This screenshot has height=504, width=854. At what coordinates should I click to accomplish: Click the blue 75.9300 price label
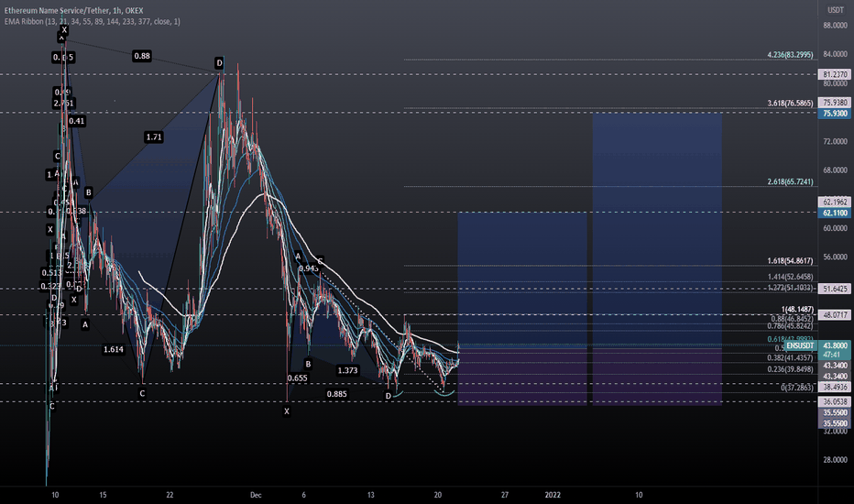[x=835, y=114]
